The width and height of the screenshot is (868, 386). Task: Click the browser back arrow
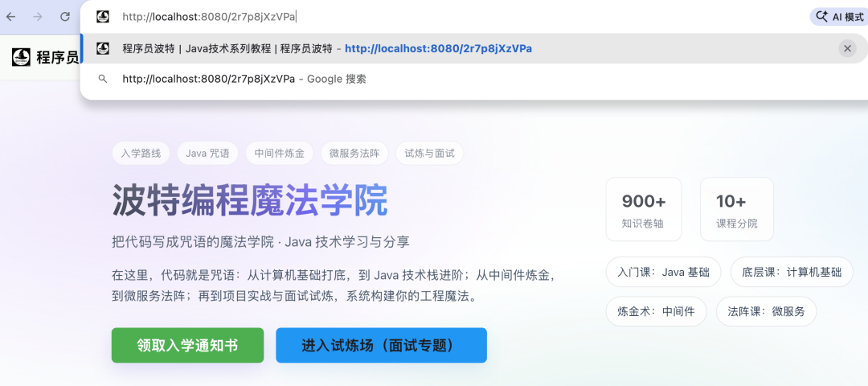coord(10,17)
